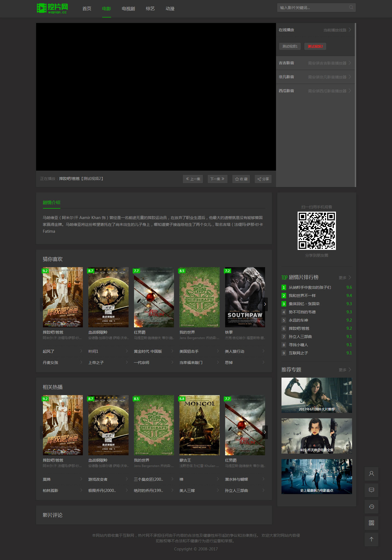Expand 在线播放 current line panel
Viewport: 392px width, 560px height.
click(x=315, y=30)
